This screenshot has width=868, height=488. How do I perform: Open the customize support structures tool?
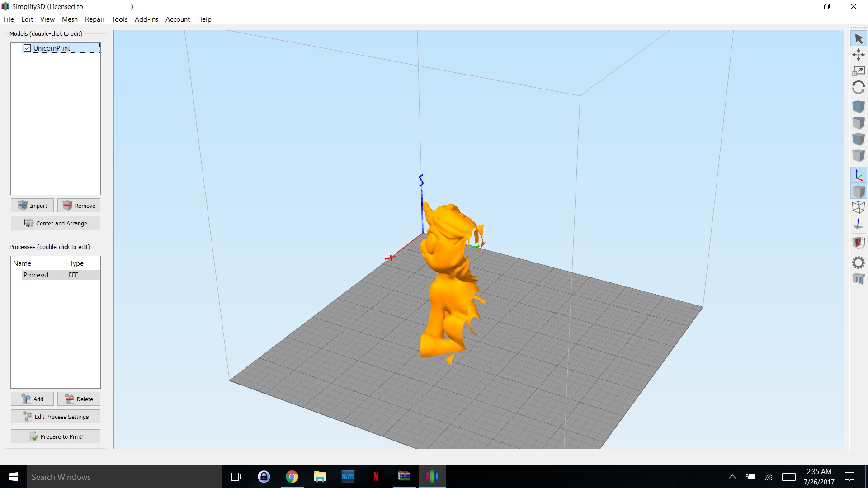(x=859, y=279)
